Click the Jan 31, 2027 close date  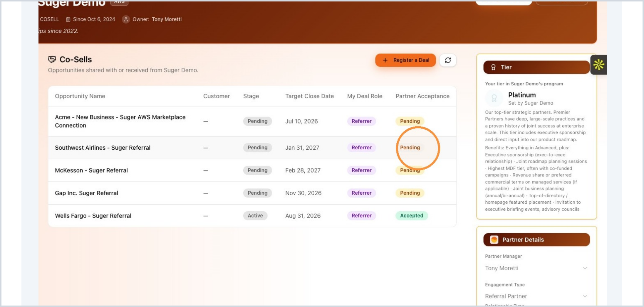[302, 148]
